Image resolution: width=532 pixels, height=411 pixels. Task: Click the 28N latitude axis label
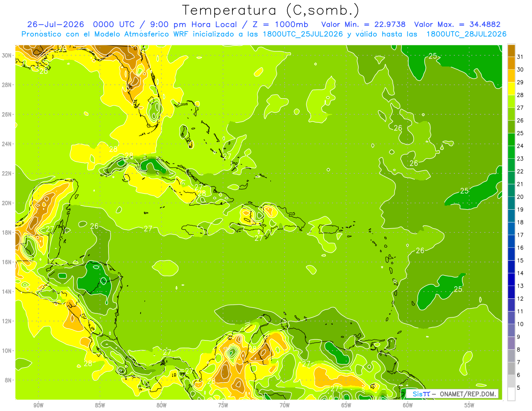click(x=7, y=85)
